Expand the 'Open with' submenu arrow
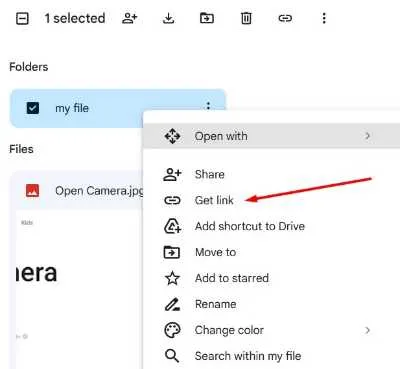 click(x=367, y=136)
